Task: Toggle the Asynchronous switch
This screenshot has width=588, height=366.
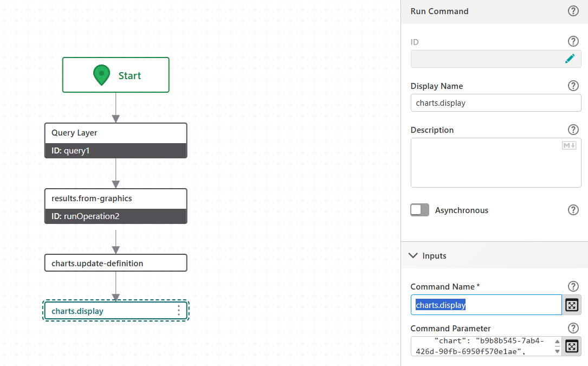Action: click(x=419, y=210)
